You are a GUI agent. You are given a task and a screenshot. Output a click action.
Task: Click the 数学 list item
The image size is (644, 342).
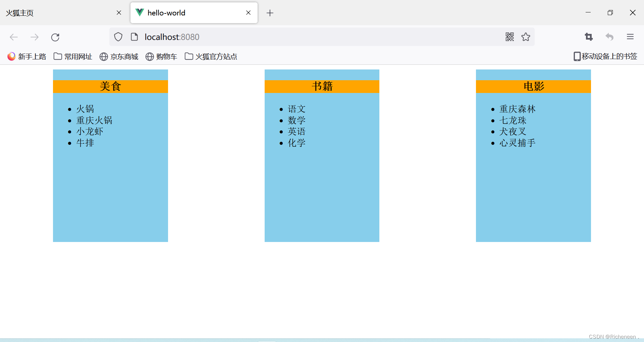(x=297, y=120)
